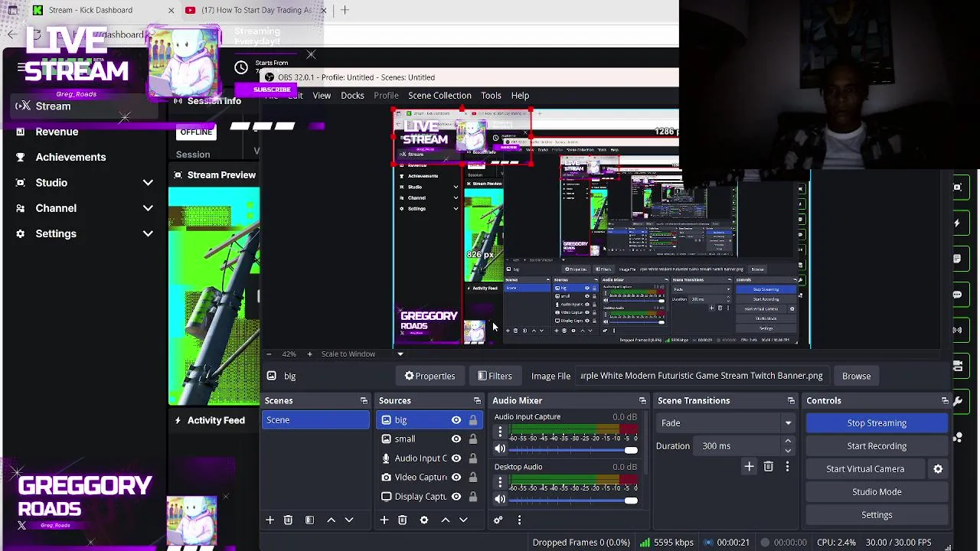Increase transition duration with up arrow

[x=788, y=442]
